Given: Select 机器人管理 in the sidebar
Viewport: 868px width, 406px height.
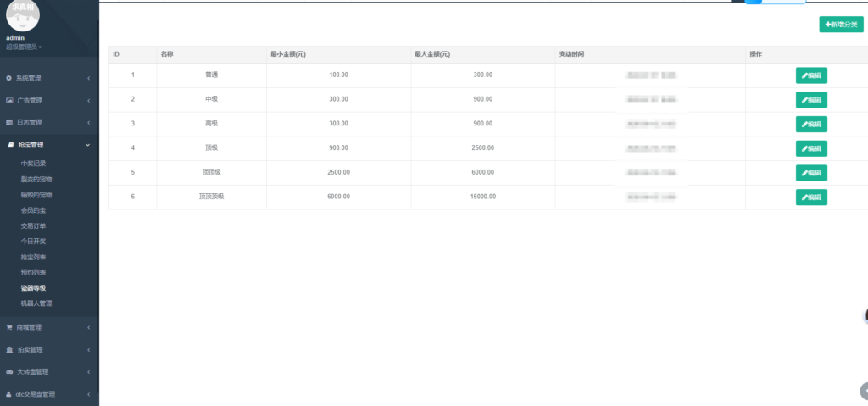Looking at the screenshot, I should click(x=36, y=303).
